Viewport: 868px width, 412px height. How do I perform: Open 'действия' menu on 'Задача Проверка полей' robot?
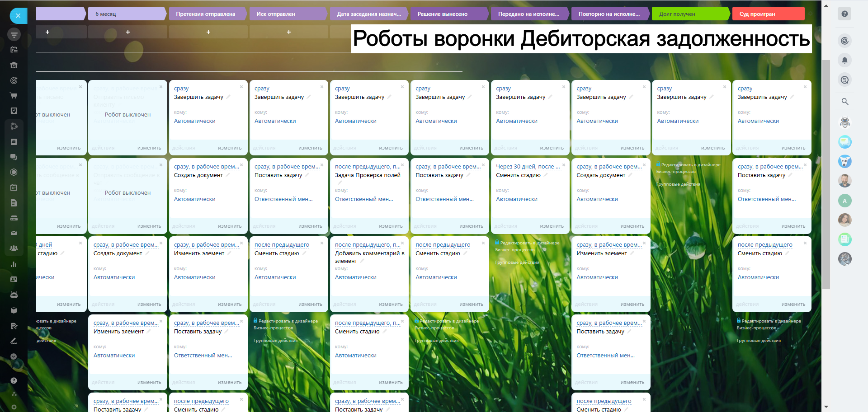click(344, 226)
